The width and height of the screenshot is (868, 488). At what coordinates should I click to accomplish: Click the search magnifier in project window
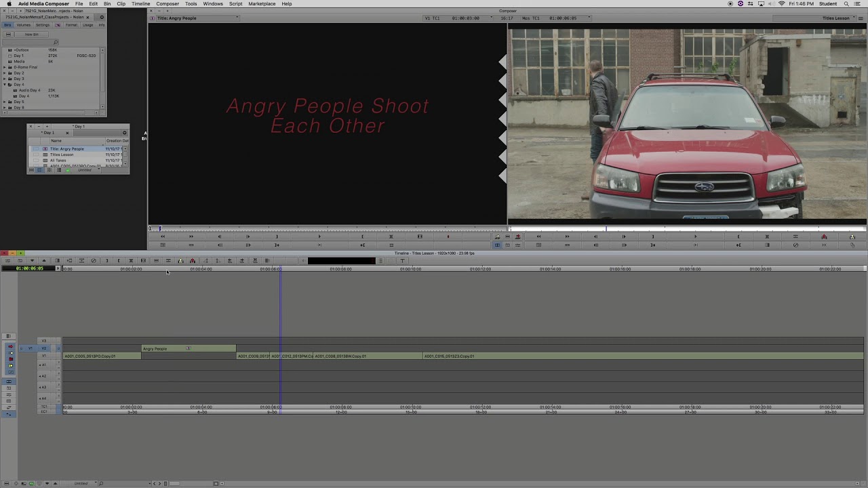[56, 42]
